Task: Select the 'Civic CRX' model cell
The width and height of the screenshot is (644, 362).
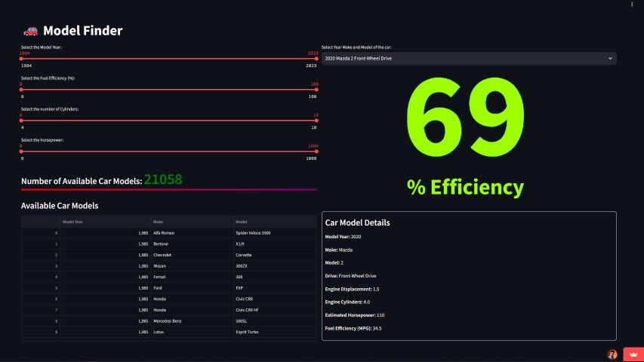Action: pyautogui.click(x=274, y=299)
